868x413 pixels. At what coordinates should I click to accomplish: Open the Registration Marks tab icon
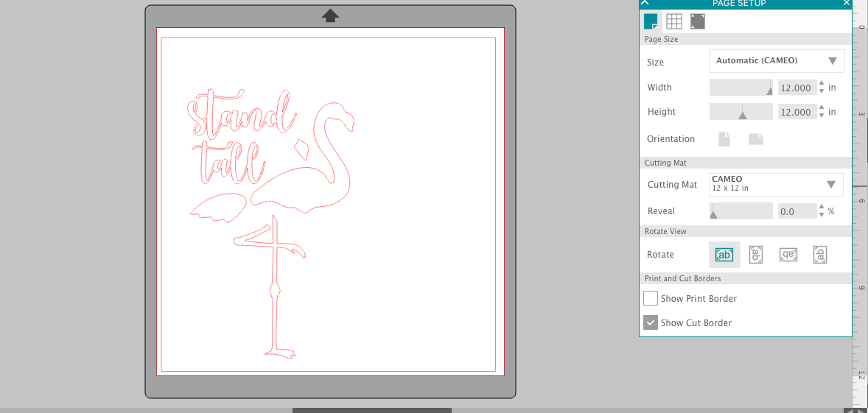point(698,21)
